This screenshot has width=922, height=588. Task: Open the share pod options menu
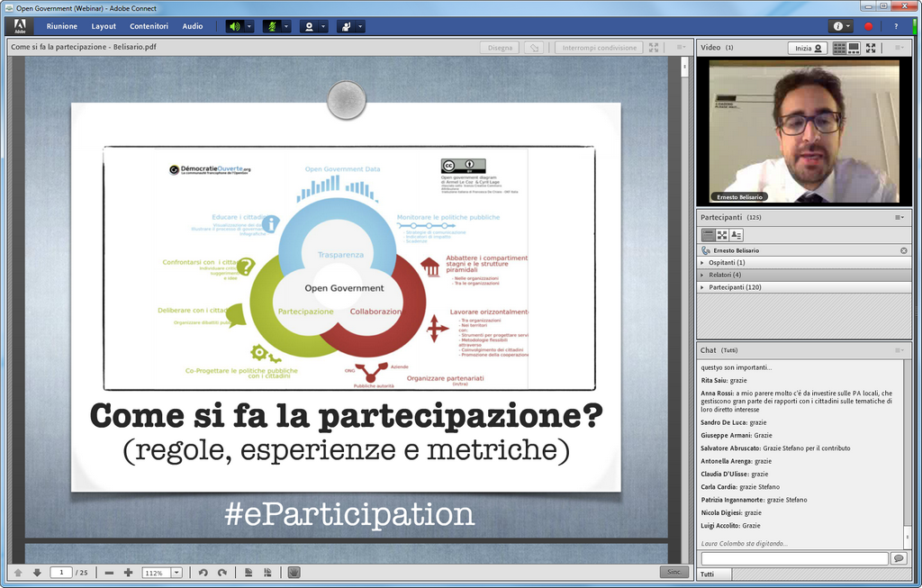[x=681, y=47]
